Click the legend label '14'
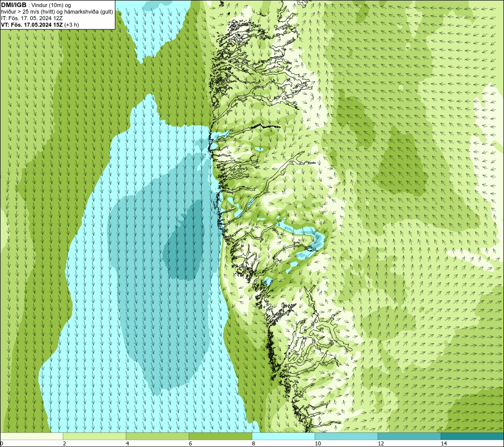The height and width of the screenshot is (447, 504). tap(444, 443)
